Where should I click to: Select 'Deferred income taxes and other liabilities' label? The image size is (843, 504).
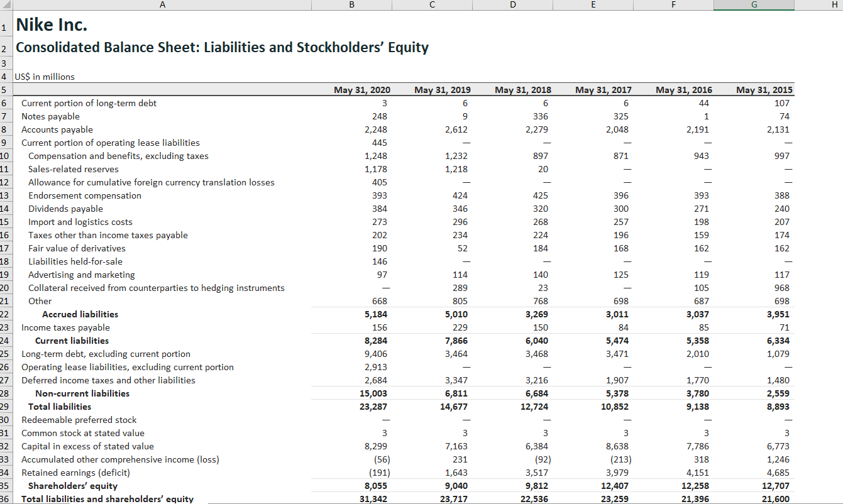(x=108, y=380)
